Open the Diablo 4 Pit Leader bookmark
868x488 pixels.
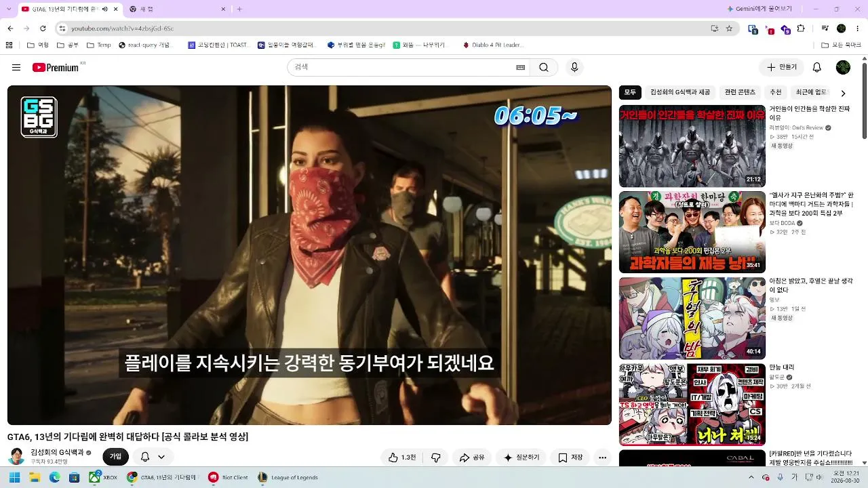(493, 45)
